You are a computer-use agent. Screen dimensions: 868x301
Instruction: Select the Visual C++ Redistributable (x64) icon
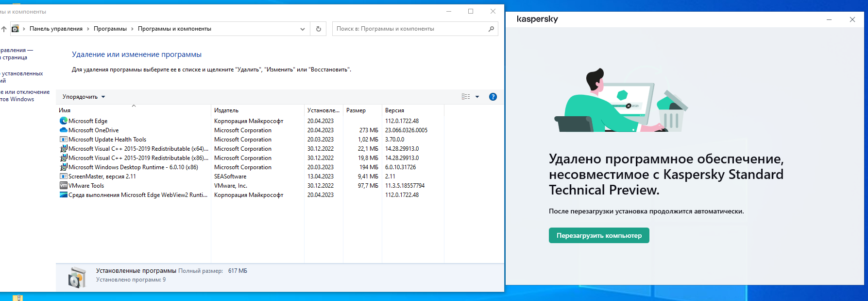[64, 148]
